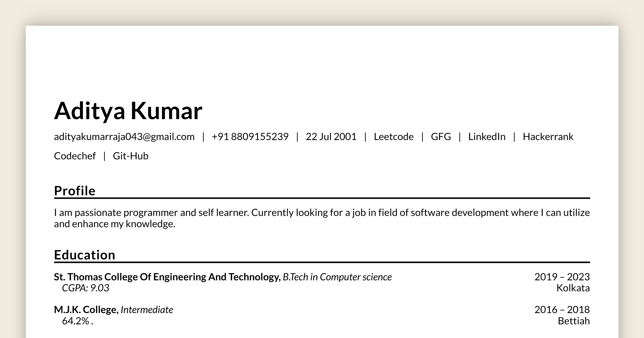
Task: Click the email adityakumarraja043@gmail.com
Action: pos(124,137)
